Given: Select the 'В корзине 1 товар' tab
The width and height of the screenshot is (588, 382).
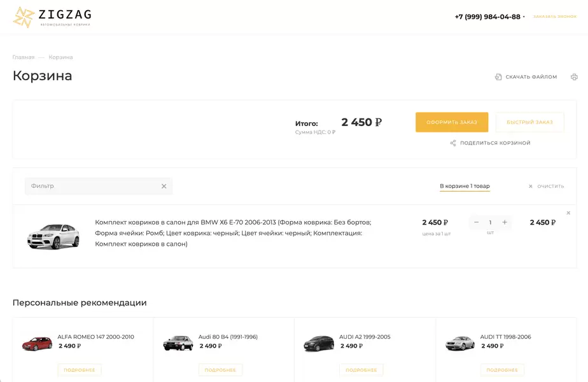Looking at the screenshot, I should (x=465, y=187).
